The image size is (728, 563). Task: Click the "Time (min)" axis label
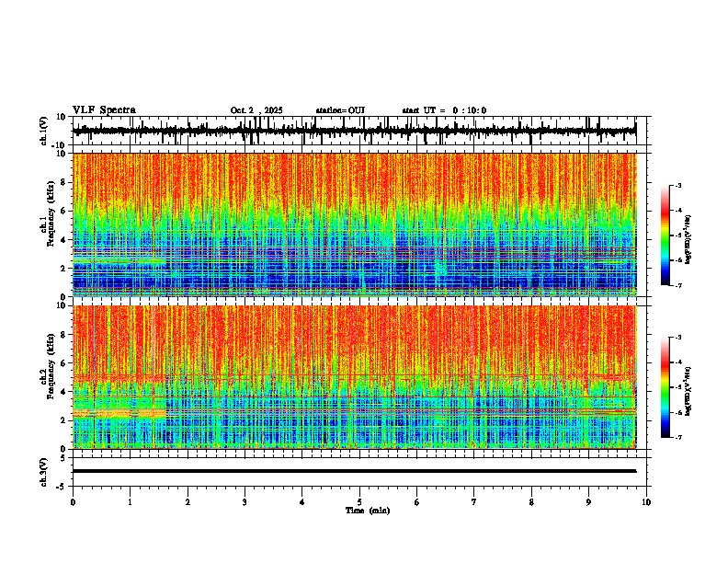click(368, 511)
